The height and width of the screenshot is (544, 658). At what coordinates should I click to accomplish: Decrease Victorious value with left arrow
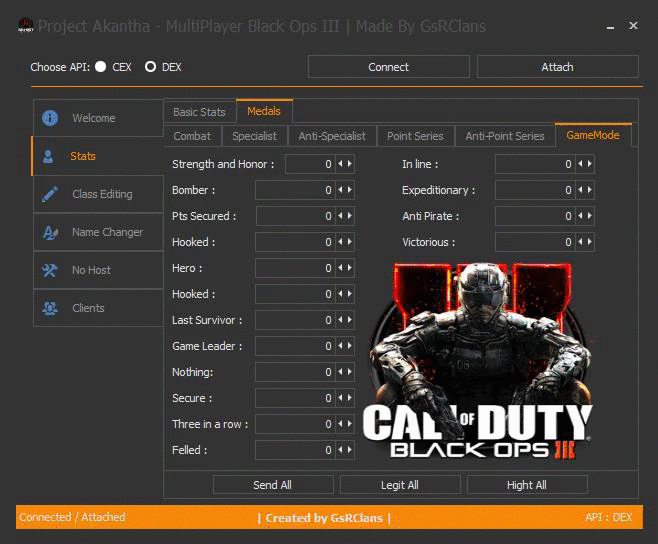580,242
